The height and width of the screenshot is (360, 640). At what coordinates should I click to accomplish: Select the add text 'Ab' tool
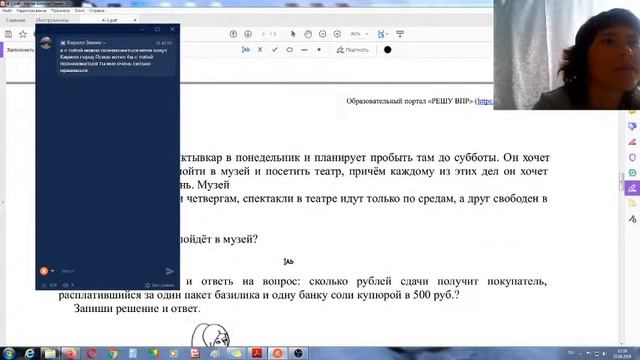click(245, 50)
